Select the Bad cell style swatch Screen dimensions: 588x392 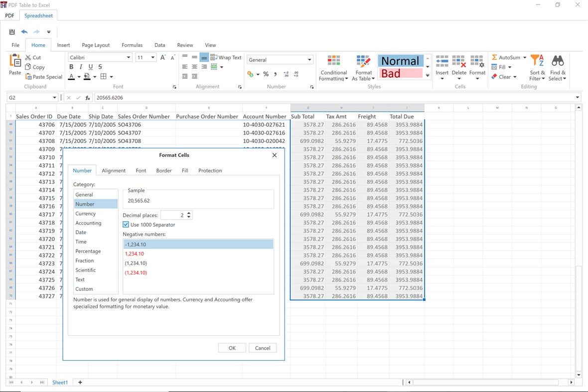400,74
